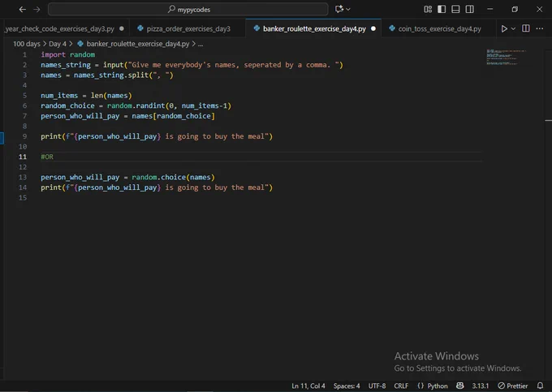Close unsaved year_check_code_exercises_day3.py tab dot
Viewport: 552px width, 392px height.
point(122,29)
